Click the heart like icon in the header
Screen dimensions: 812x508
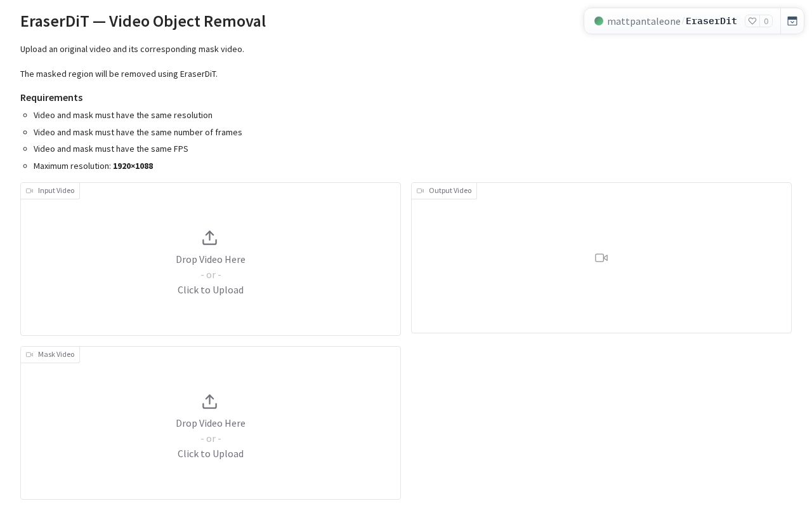752,21
